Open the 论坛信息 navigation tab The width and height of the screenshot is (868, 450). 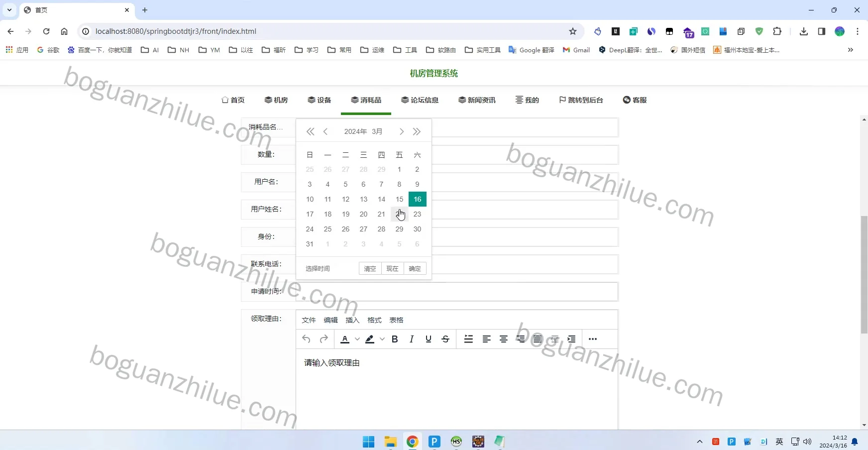[x=420, y=100]
